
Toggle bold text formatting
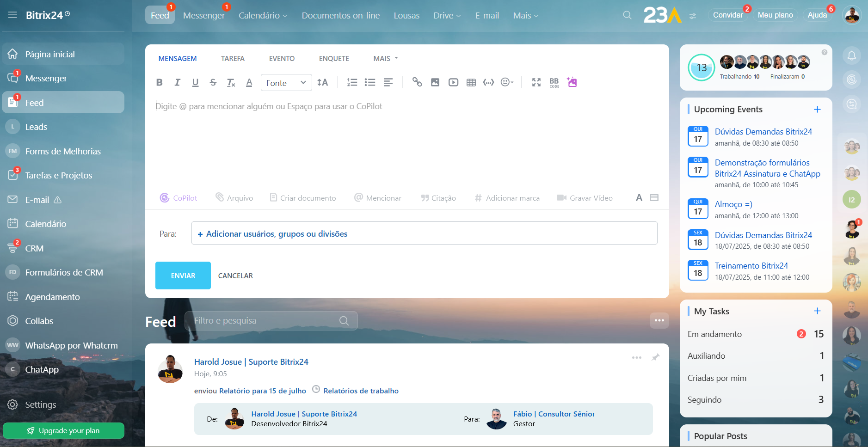point(160,82)
